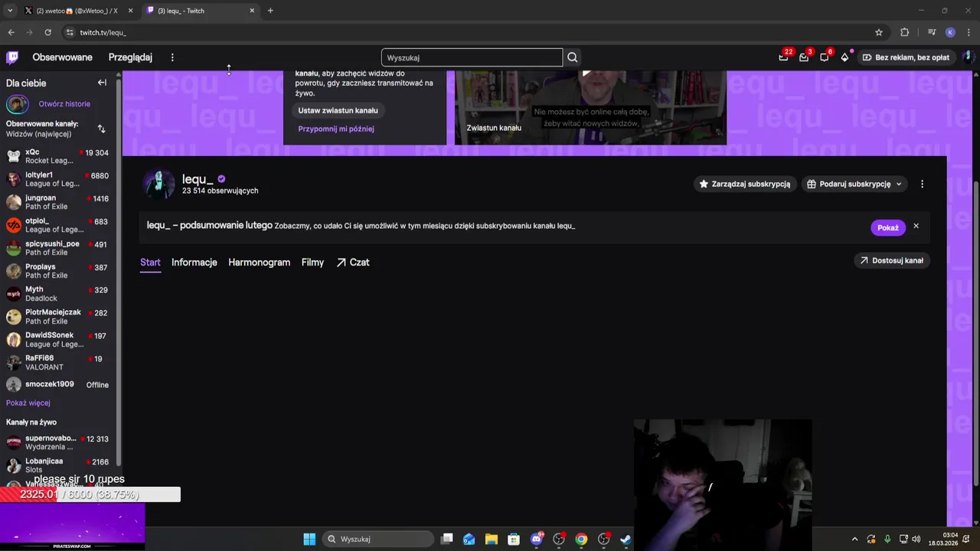View site information icon in address bar
This screenshot has height=551, width=980.
click(x=70, y=32)
